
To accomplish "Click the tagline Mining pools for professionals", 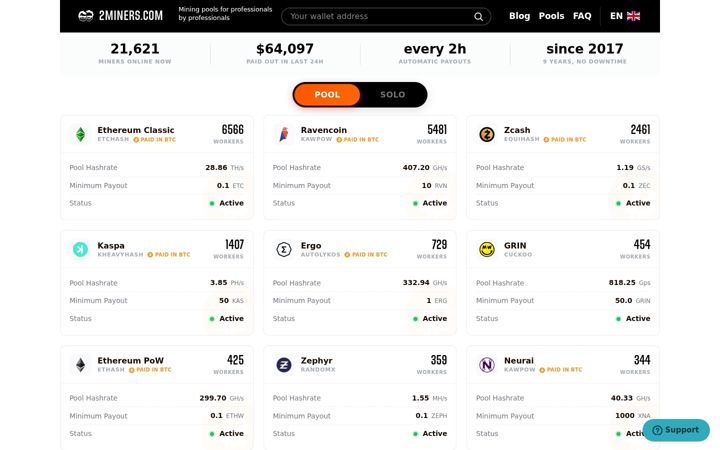I will pyautogui.click(x=225, y=13).
